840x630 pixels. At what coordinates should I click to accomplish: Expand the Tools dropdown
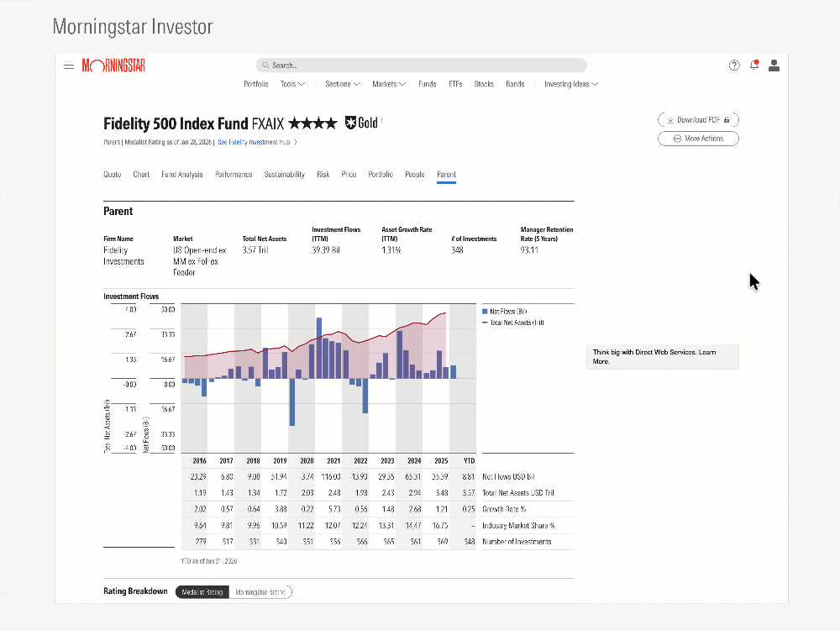point(292,84)
